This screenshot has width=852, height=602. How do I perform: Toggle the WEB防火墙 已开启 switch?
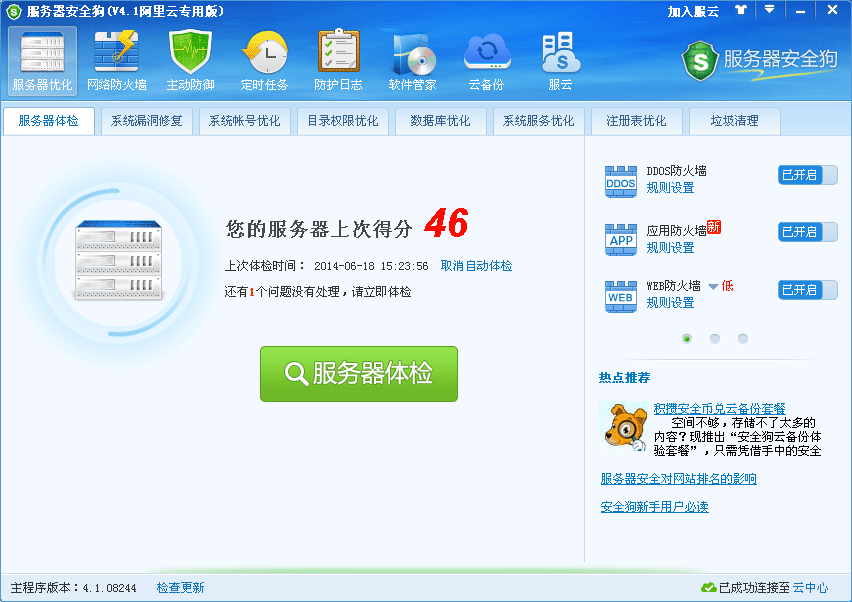pos(807,290)
